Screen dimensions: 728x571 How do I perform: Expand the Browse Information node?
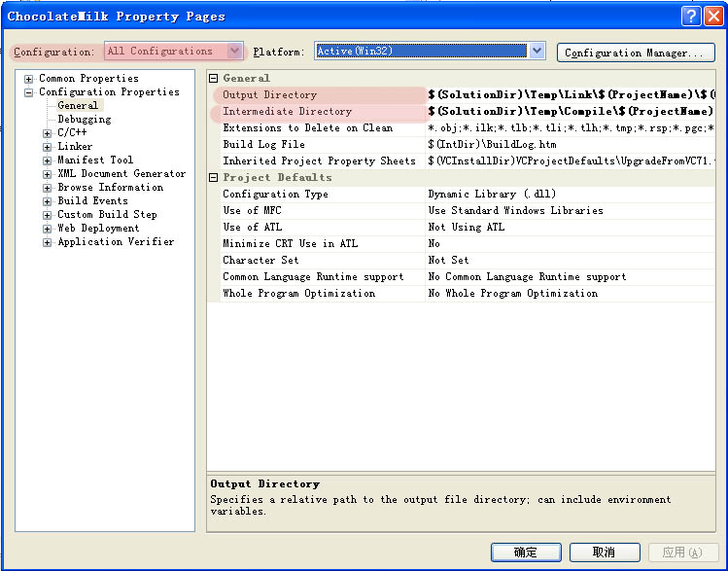(x=47, y=188)
